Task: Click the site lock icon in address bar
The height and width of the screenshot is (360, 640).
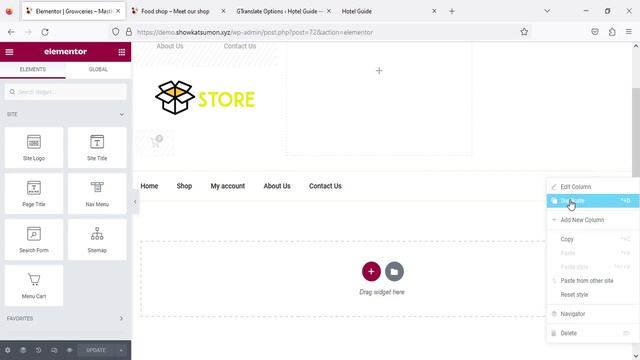Action: (129, 32)
